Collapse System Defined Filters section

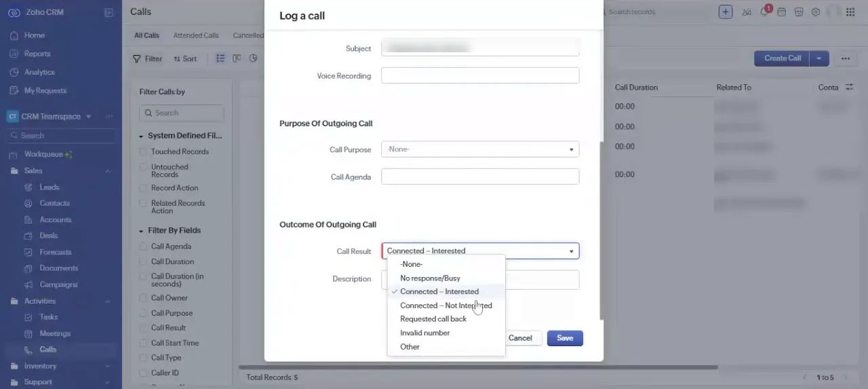click(x=141, y=136)
